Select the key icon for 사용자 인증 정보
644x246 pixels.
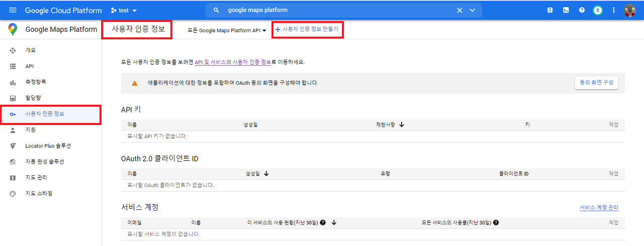click(13, 114)
